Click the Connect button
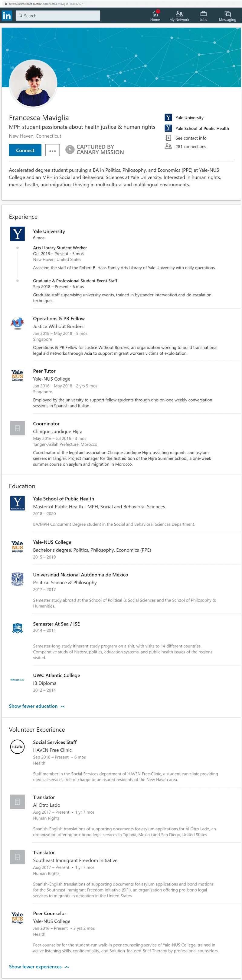 [25, 150]
